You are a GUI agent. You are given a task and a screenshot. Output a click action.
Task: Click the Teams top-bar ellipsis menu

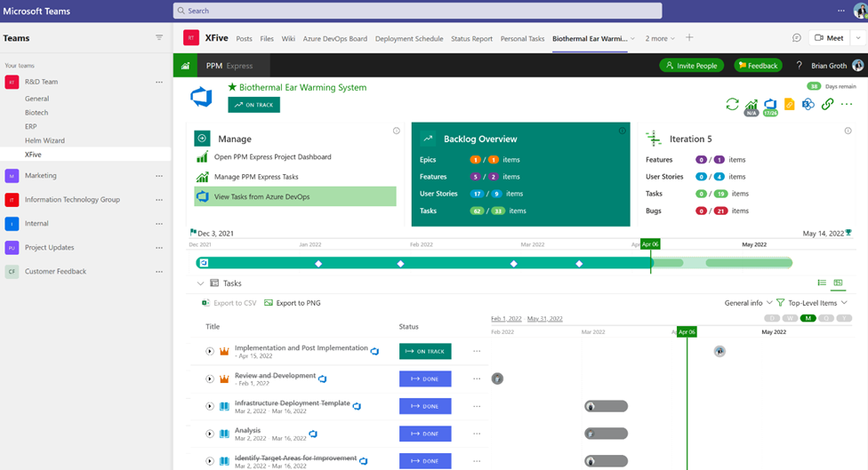click(x=841, y=11)
